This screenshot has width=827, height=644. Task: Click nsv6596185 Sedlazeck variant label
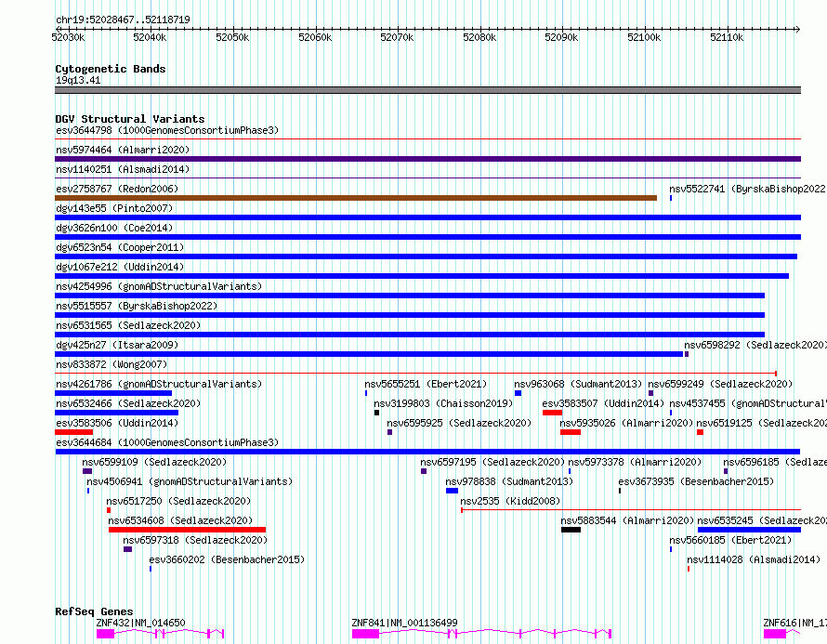coord(774,462)
